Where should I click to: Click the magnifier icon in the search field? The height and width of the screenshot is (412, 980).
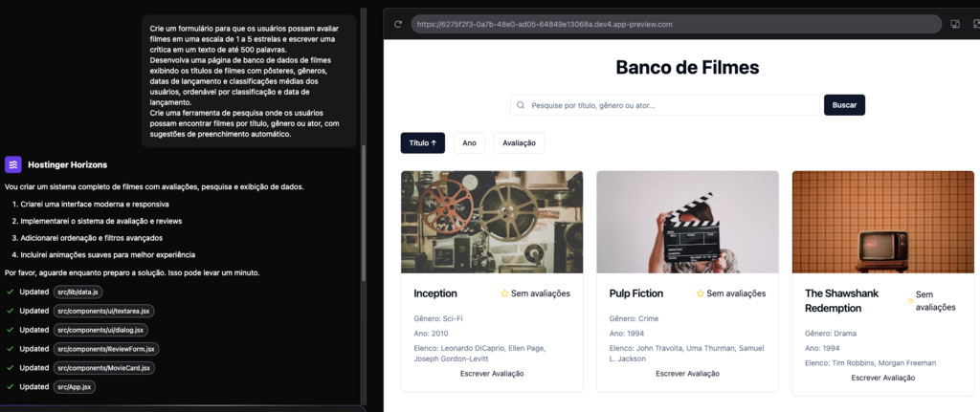pos(521,105)
